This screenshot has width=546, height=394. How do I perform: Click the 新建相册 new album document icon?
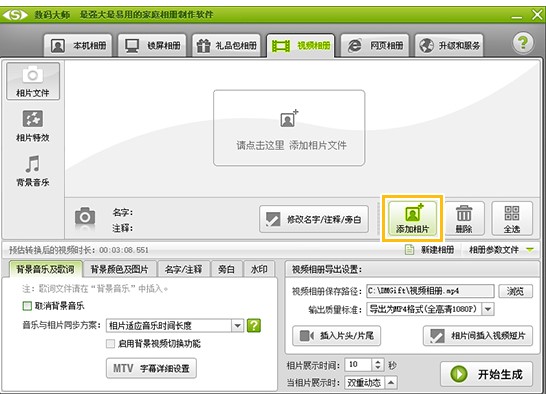[410, 249]
